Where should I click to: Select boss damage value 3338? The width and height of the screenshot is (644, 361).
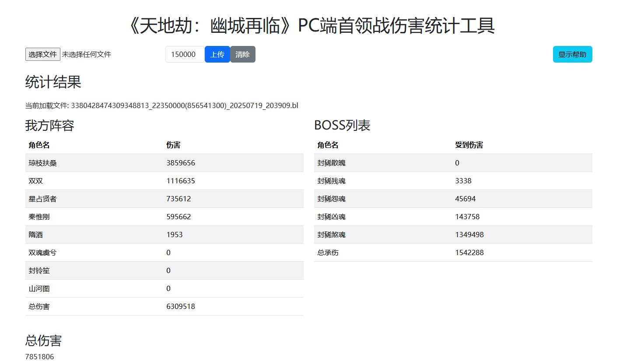(463, 181)
